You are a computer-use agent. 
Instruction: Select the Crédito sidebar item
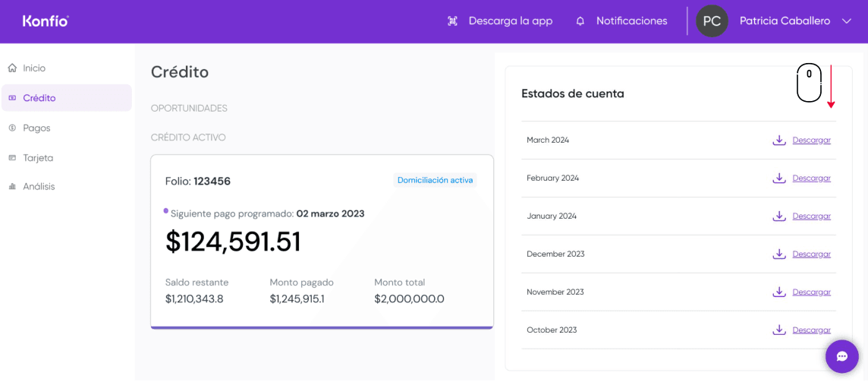pos(39,98)
